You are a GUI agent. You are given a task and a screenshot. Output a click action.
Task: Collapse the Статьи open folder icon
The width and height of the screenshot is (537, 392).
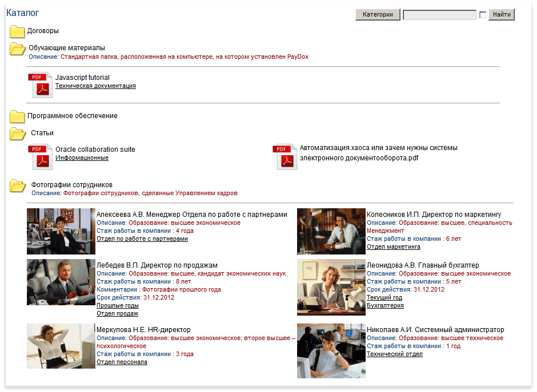18,134
